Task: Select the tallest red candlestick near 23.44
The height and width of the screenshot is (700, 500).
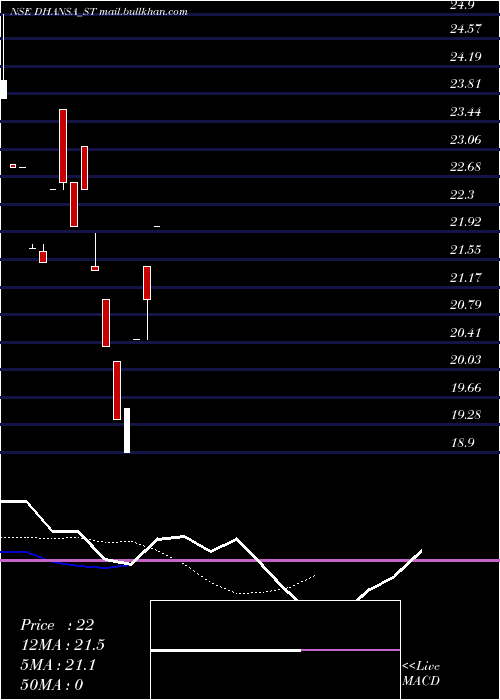Action: point(63,146)
